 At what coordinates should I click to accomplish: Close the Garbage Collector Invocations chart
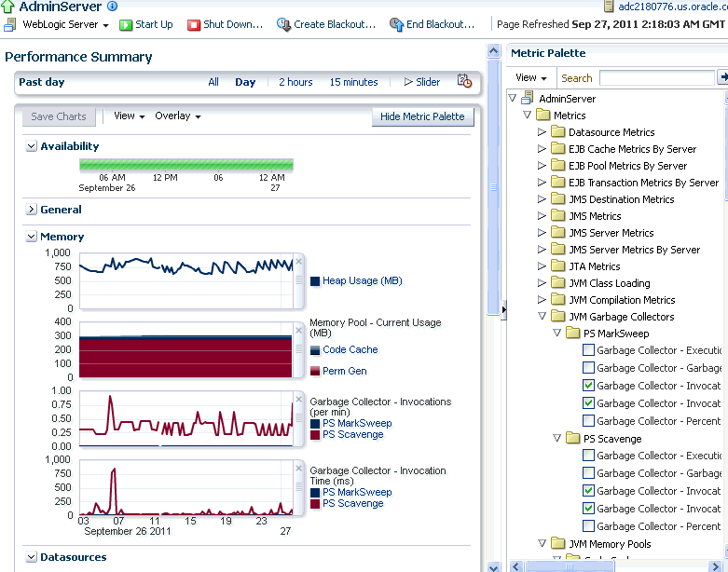click(x=299, y=400)
